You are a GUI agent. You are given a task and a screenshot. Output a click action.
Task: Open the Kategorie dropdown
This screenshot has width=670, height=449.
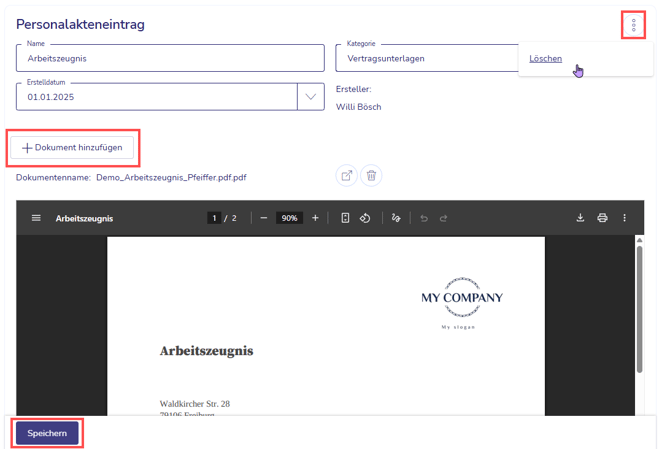coord(425,58)
